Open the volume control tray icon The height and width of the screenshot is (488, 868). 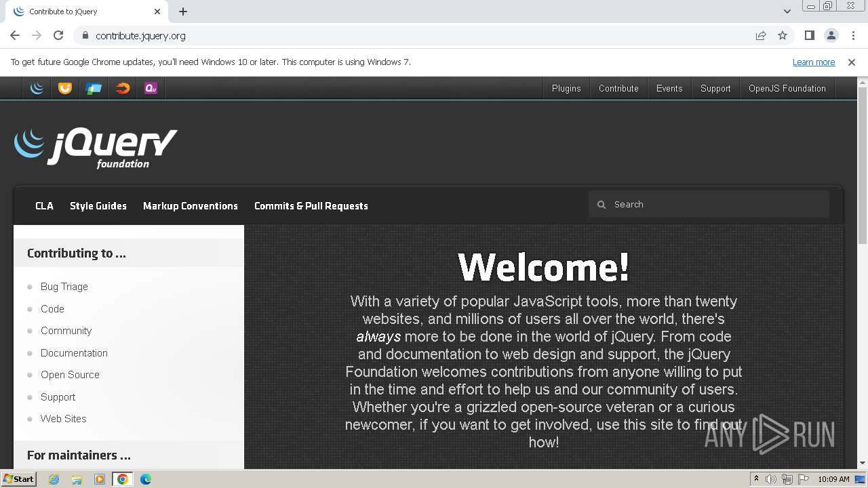pyautogui.click(x=771, y=479)
